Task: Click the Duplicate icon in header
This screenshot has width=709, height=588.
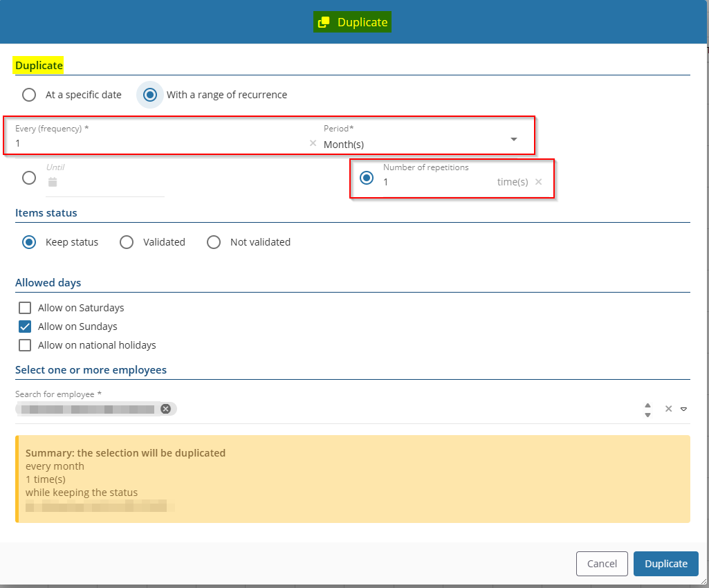Action: (323, 23)
